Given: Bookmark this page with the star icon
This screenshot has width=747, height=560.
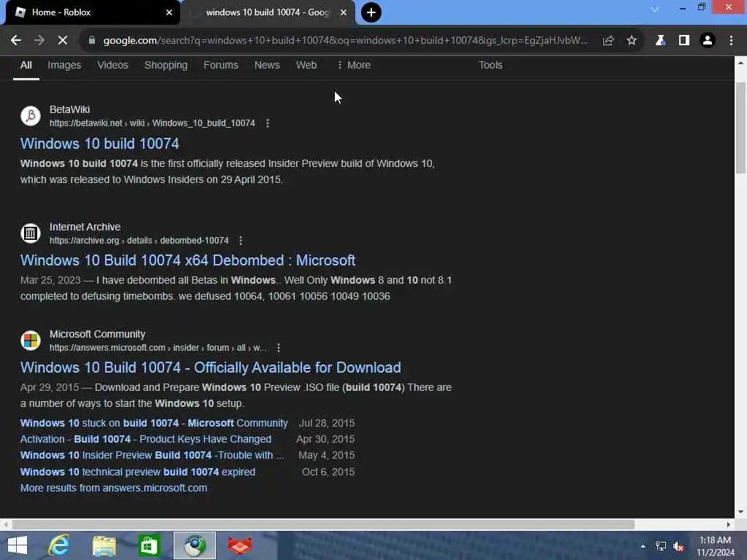Looking at the screenshot, I should click(631, 41).
